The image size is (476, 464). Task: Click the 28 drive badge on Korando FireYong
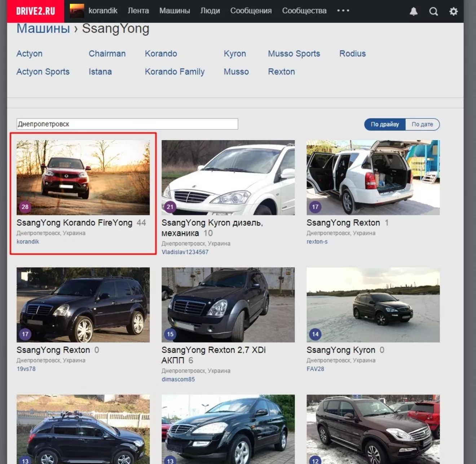pyautogui.click(x=25, y=207)
